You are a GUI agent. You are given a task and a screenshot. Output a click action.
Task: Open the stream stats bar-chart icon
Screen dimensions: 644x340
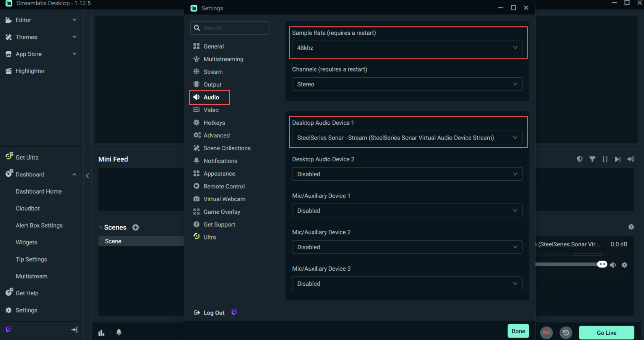click(x=101, y=333)
